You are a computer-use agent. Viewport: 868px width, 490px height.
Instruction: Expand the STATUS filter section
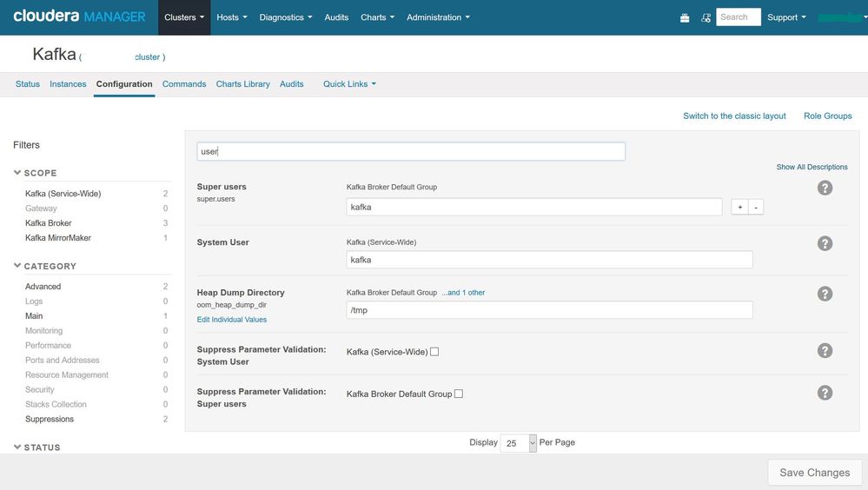click(x=37, y=447)
